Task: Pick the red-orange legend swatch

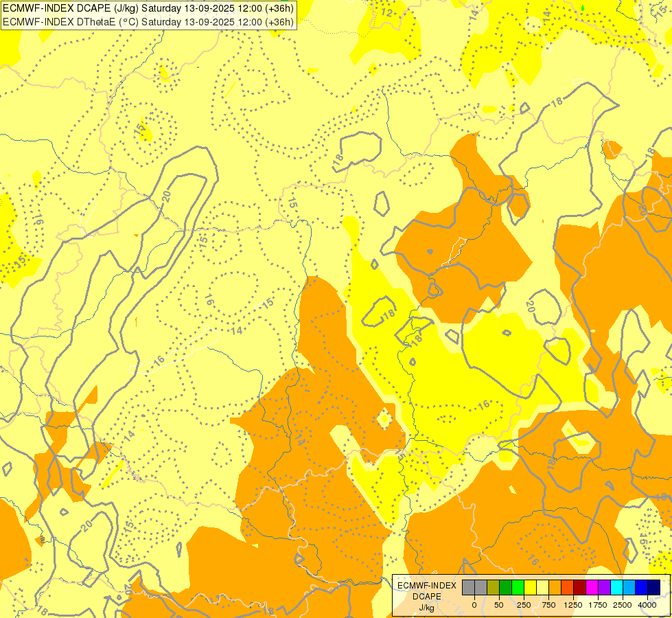Action: 568,587
